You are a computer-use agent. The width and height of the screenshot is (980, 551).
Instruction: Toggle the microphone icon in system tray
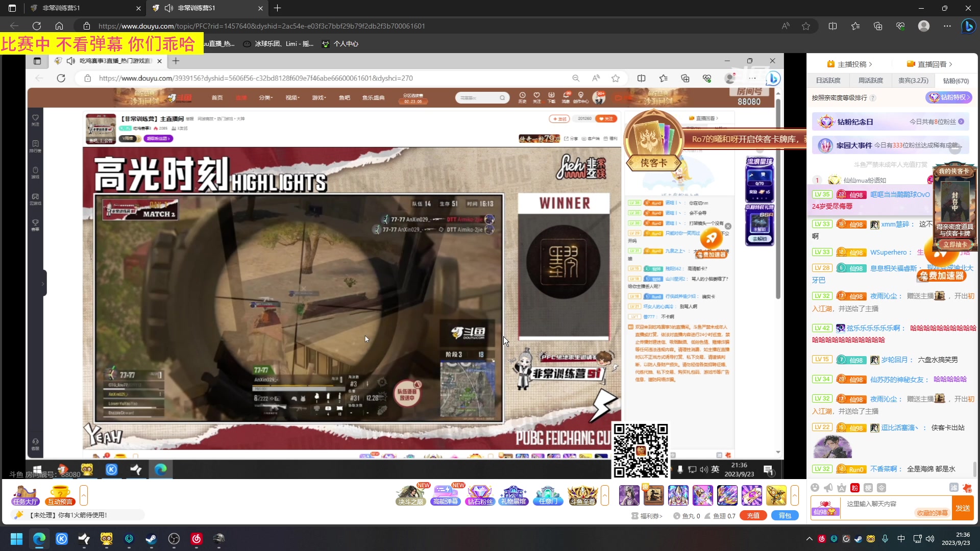[x=885, y=539]
